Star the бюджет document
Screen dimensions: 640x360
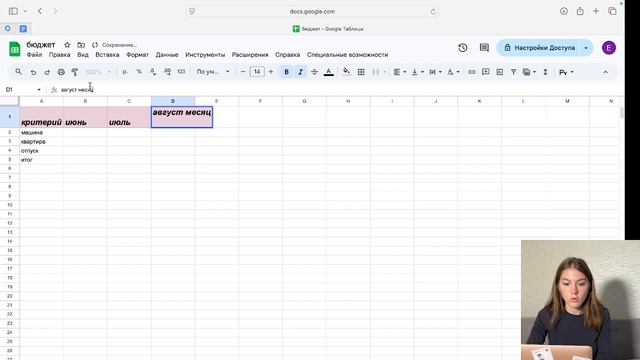coord(67,45)
